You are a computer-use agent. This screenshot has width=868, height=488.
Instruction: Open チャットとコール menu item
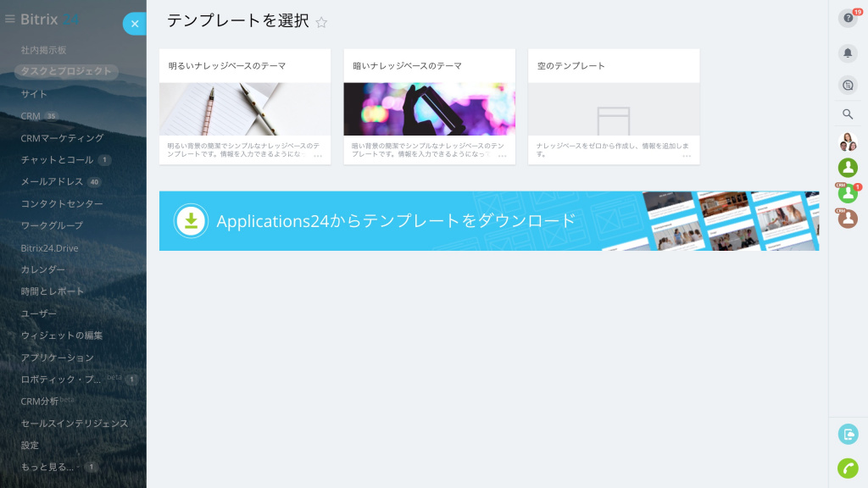point(66,160)
